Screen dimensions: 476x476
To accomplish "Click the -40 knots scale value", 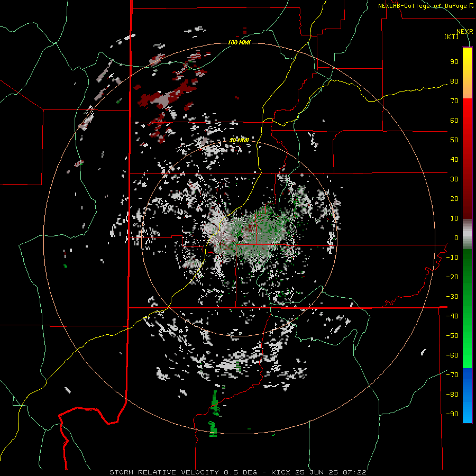I will [452, 316].
